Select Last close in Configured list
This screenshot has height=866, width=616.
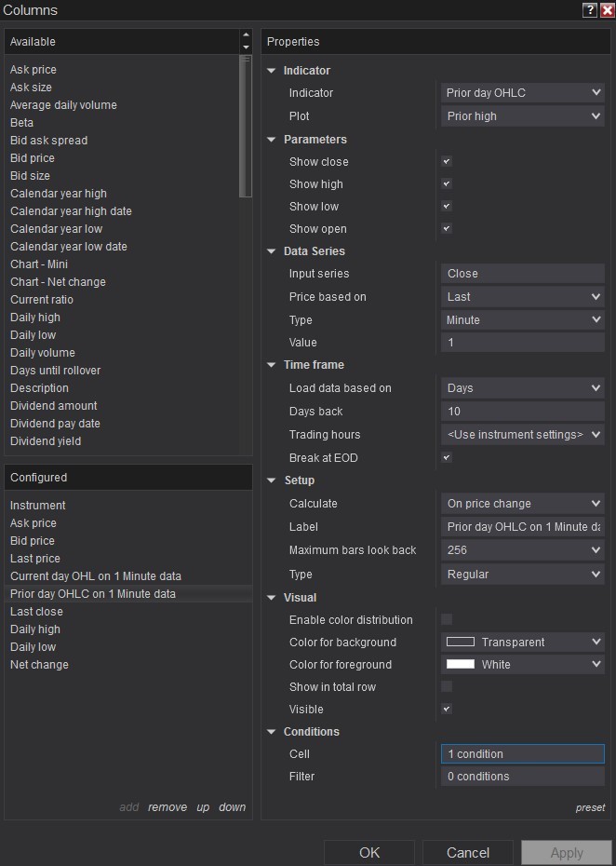[36, 612]
